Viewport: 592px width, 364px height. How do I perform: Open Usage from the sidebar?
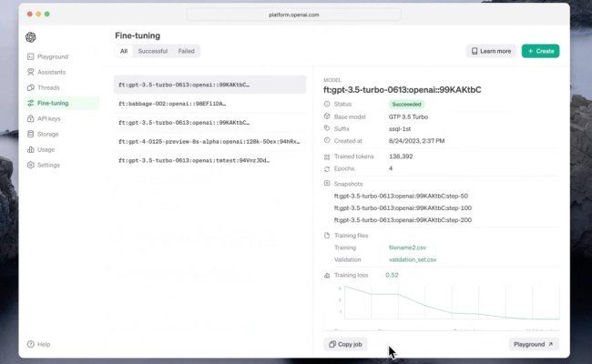click(62, 149)
